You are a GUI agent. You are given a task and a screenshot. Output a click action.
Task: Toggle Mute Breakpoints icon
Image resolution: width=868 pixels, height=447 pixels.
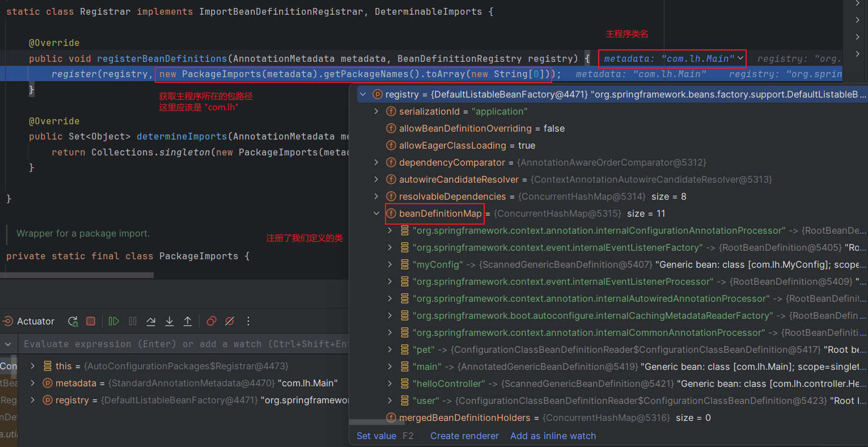(230, 321)
